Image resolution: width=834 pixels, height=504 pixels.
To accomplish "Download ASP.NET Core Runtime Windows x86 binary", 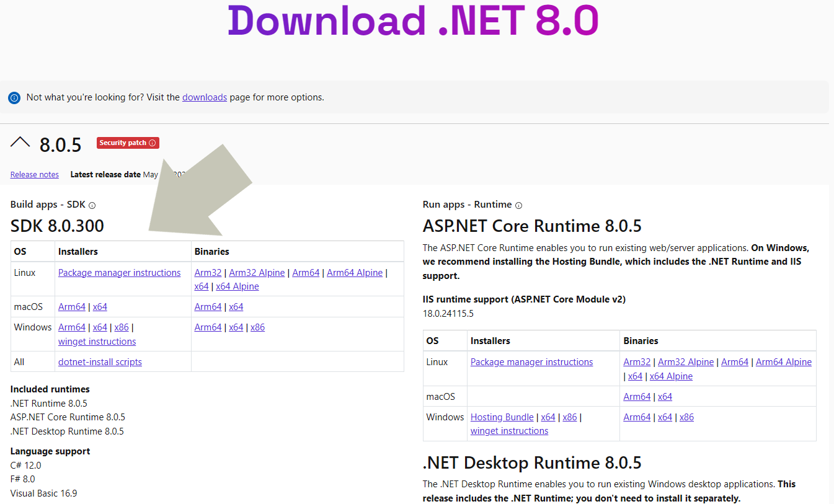I will 687,417.
